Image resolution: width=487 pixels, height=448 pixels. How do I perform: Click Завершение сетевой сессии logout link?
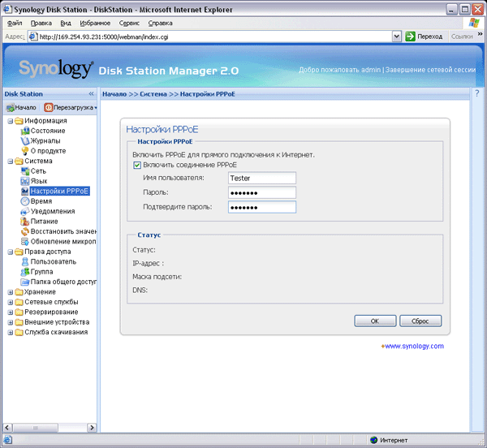(430, 70)
